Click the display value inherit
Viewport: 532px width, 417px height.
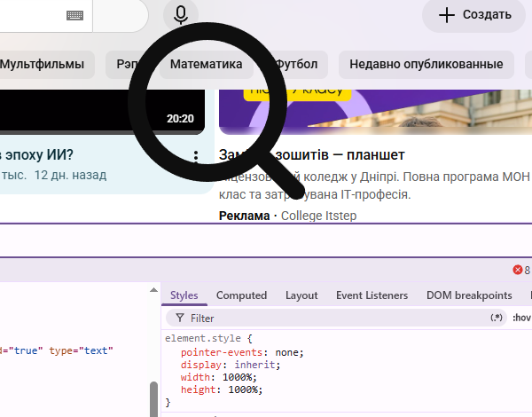point(254,365)
